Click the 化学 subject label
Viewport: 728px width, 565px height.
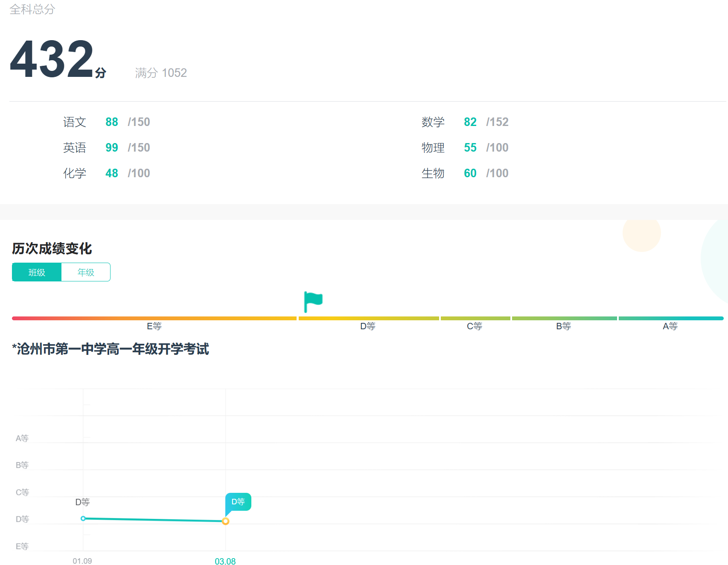tap(75, 173)
